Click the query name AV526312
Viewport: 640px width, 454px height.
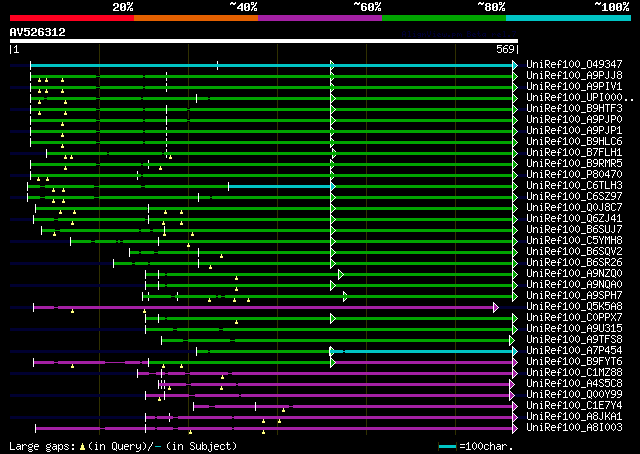(38, 32)
